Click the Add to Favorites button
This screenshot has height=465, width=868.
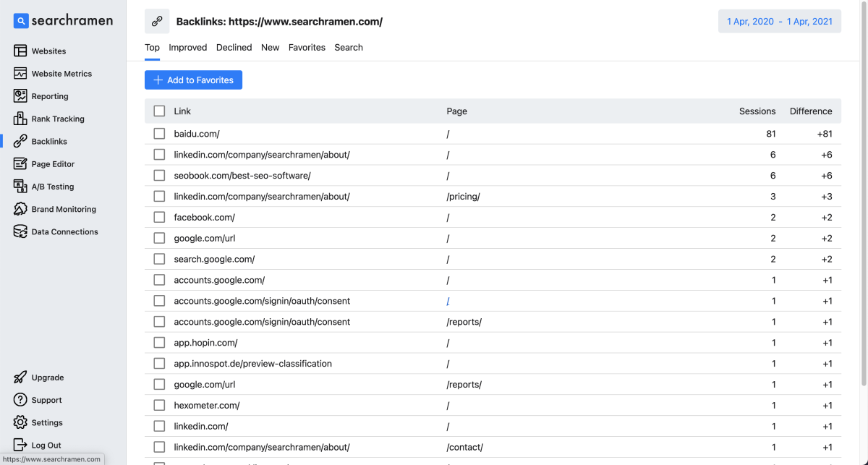[193, 80]
